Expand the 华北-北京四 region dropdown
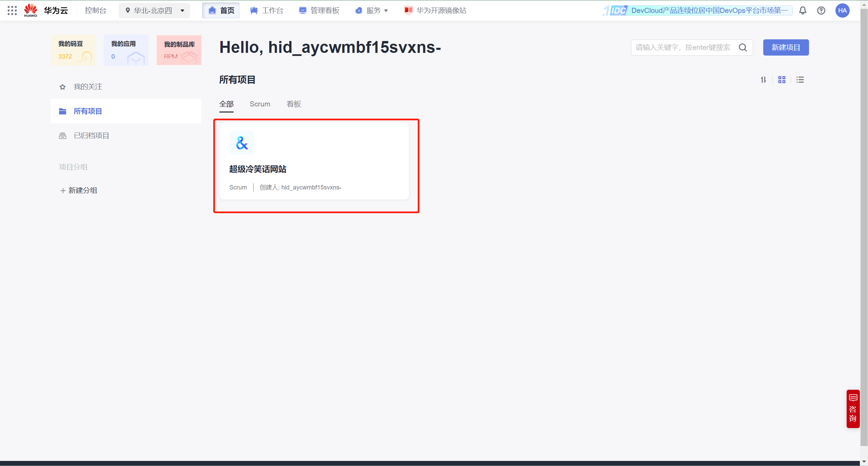The image size is (868, 466). tap(154, 11)
